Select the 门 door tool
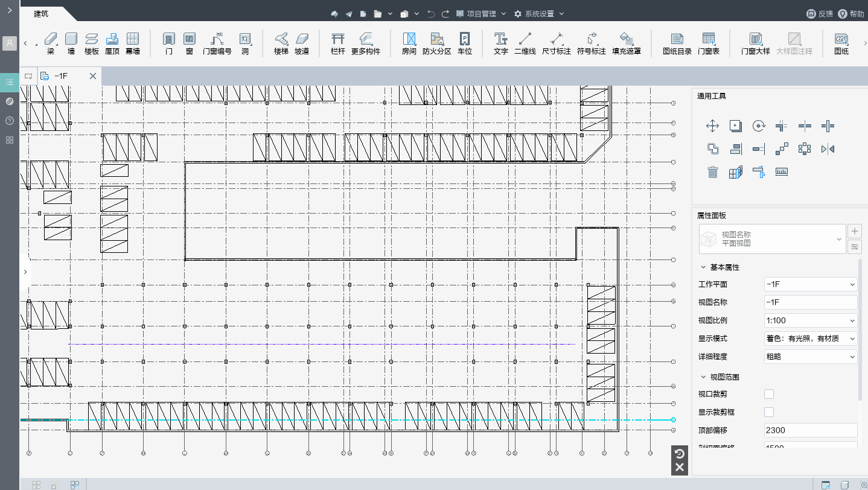The width and height of the screenshot is (868, 490). (169, 44)
